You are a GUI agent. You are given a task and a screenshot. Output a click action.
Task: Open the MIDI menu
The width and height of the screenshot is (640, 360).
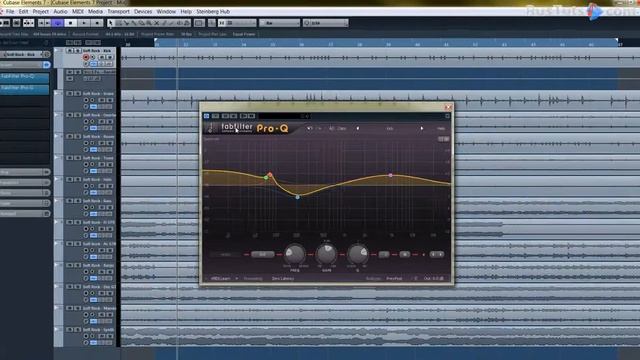pos(78,11)
